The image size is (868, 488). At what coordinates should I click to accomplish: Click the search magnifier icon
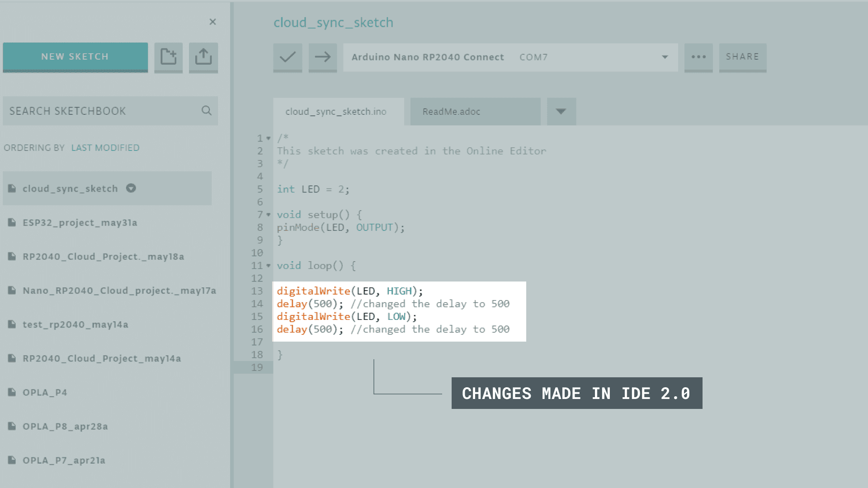[x=207, y=111]
